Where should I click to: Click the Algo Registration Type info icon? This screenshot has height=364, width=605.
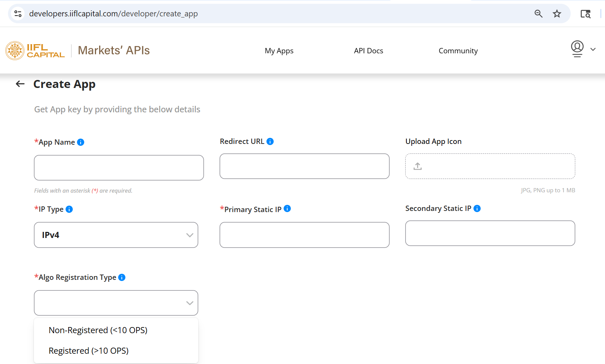click(122, 277)
